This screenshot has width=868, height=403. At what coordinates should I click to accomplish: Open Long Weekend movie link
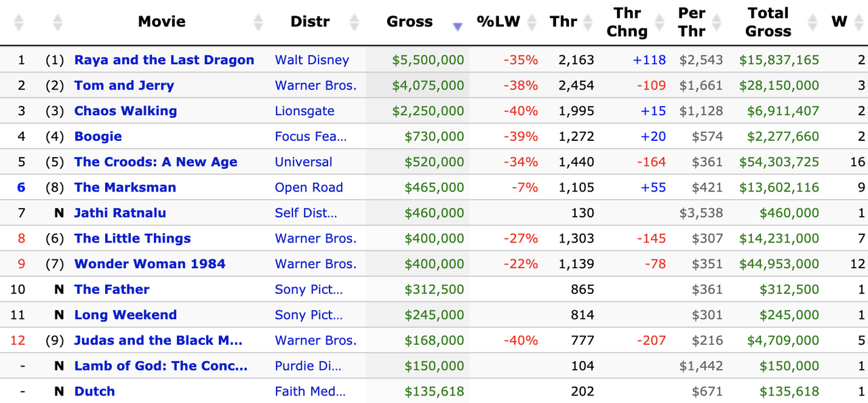tap(125, 315)
